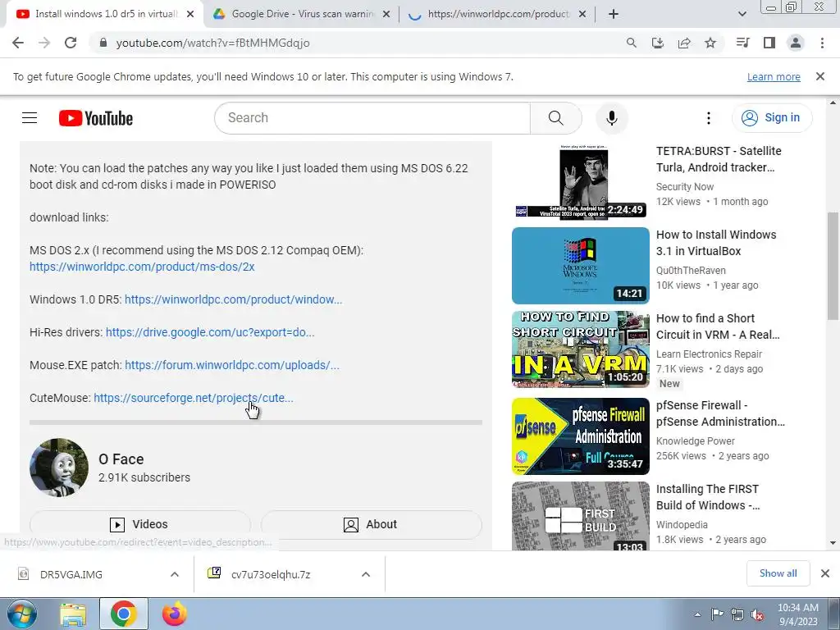This screenshot has height=630, width=840.
Task: Open Short Circuit in VRM video thumbnail
Action: point(581,349)
